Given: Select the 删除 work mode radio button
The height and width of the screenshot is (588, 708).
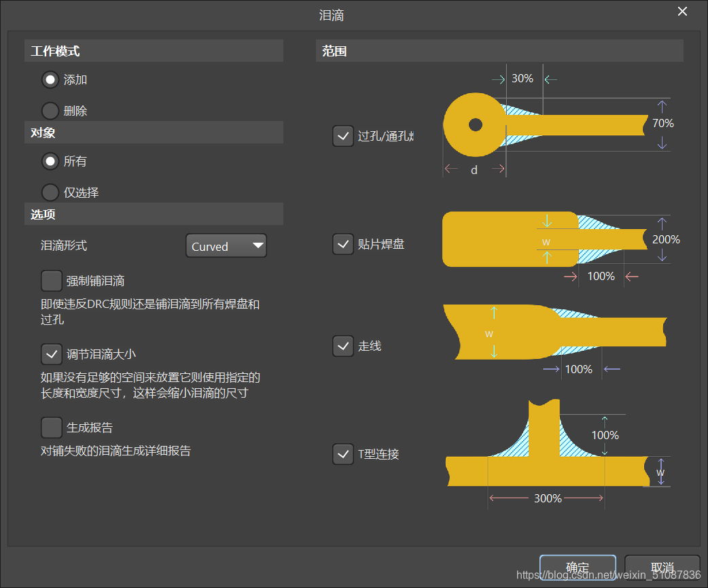Looking at the screenshot, I should pyautogui.click(x=50, y=110).
